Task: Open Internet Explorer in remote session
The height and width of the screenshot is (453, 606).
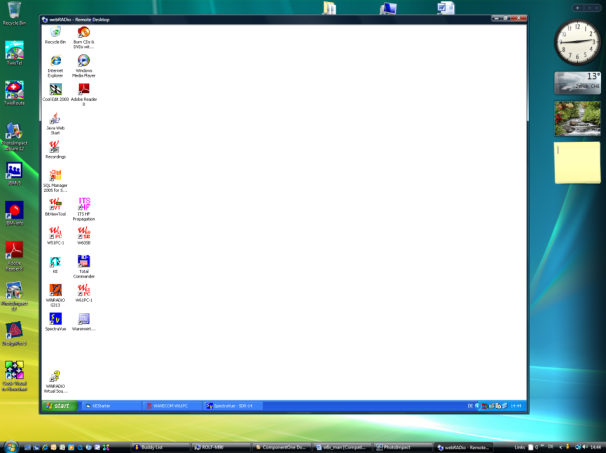Action: pyautogui.click(x=55, y=61)
